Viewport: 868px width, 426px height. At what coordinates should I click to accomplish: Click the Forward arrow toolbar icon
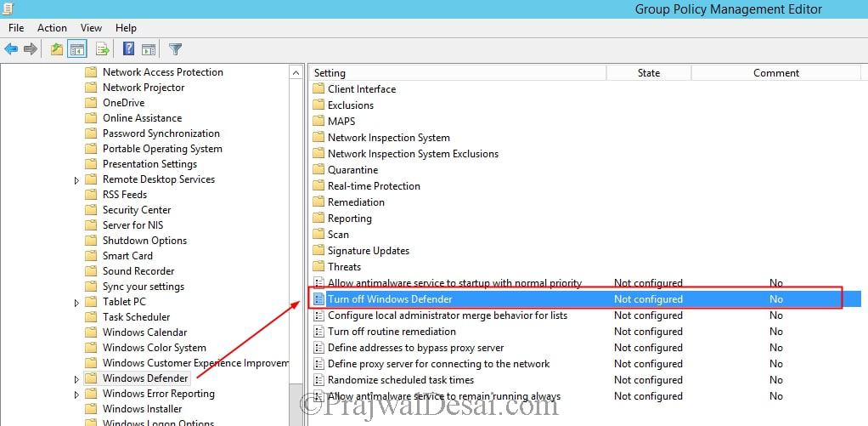[x=31, y=49]
